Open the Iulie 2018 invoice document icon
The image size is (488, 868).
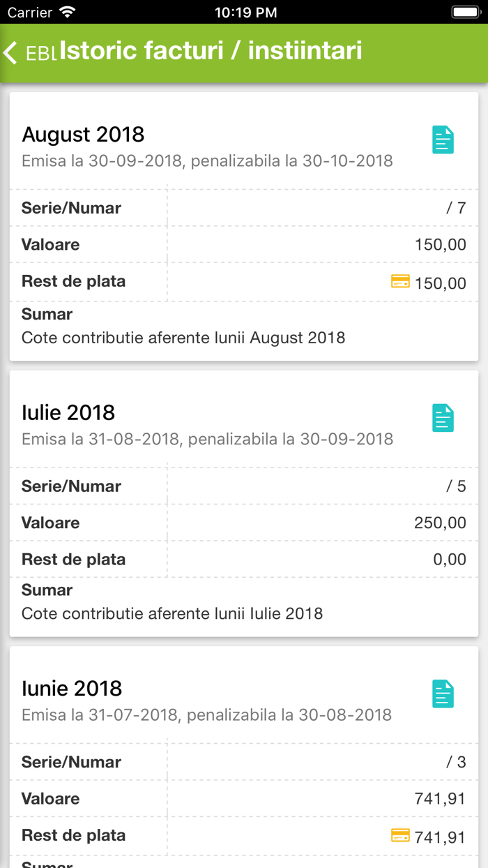(443, 418)
